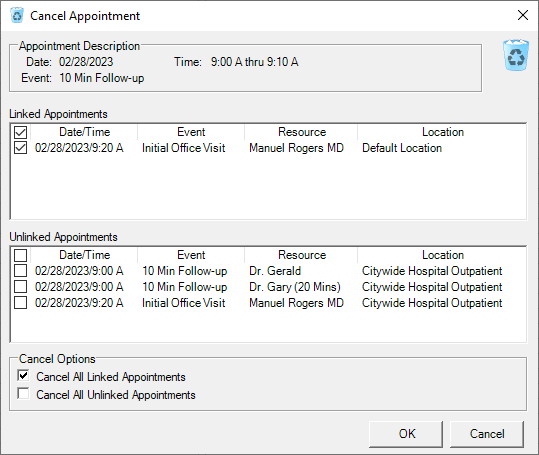
Task: Click the Cancel button to dismiss dialog
Action: (487, 434)
